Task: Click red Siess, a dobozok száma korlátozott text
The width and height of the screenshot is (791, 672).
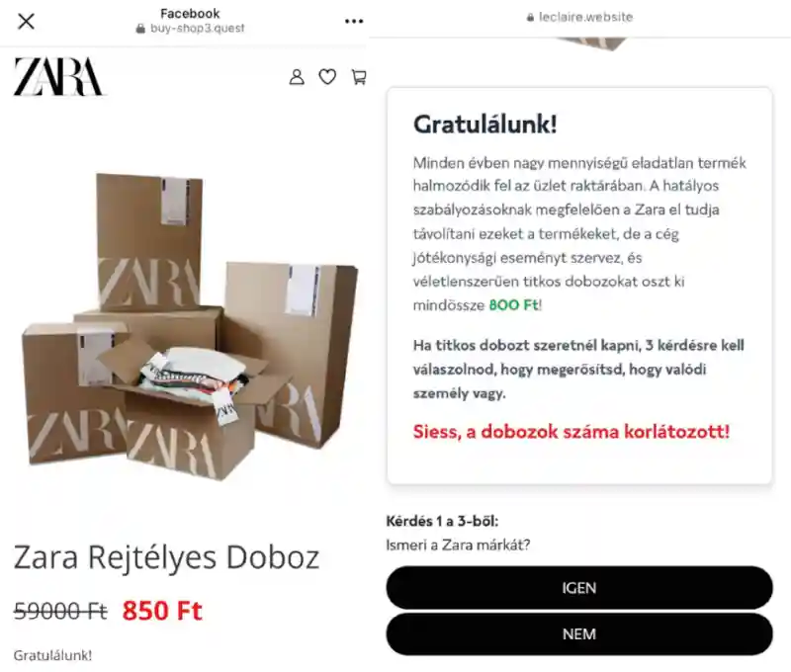Action: 571,432
